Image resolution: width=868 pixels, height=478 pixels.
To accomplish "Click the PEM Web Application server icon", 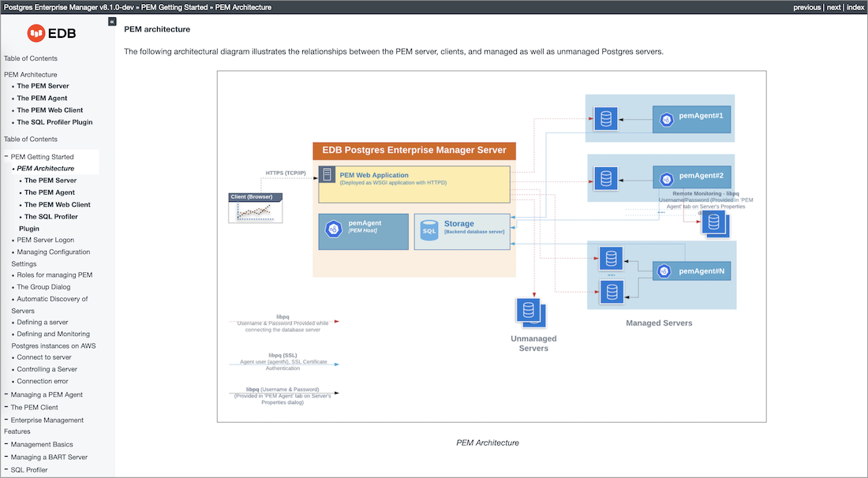I will (x=327, y=174).
